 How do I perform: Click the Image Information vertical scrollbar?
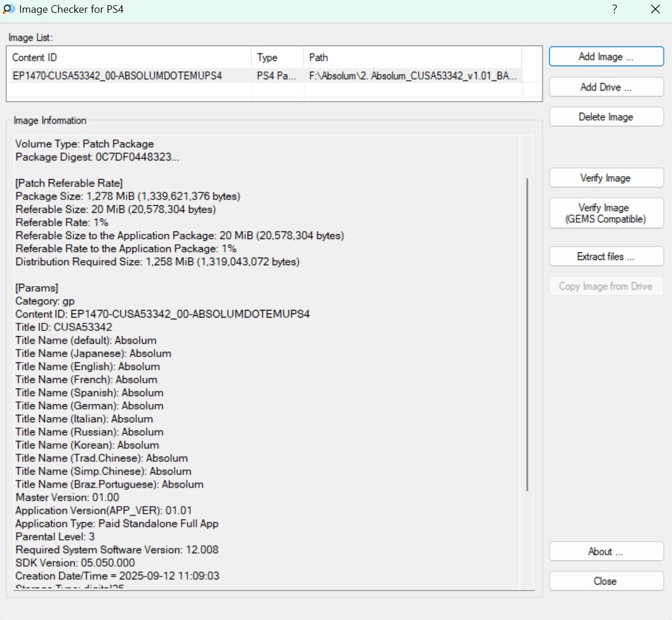pyautogui.click(x=527, y=334)
